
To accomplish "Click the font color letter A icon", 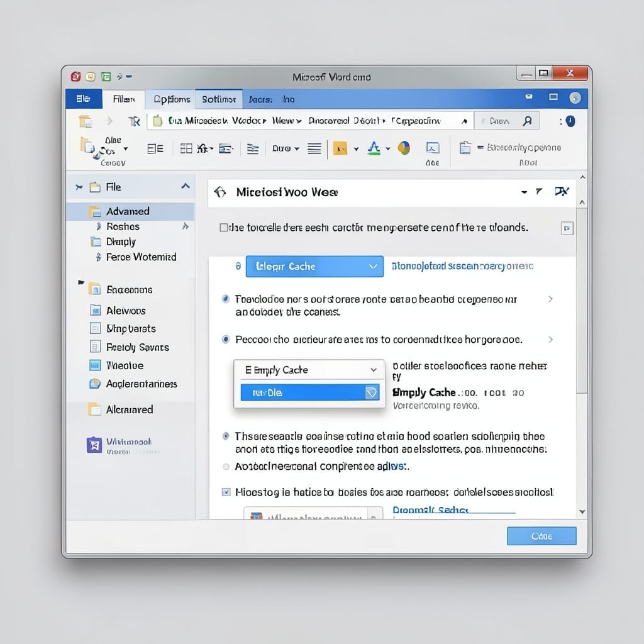I will 374,148.
